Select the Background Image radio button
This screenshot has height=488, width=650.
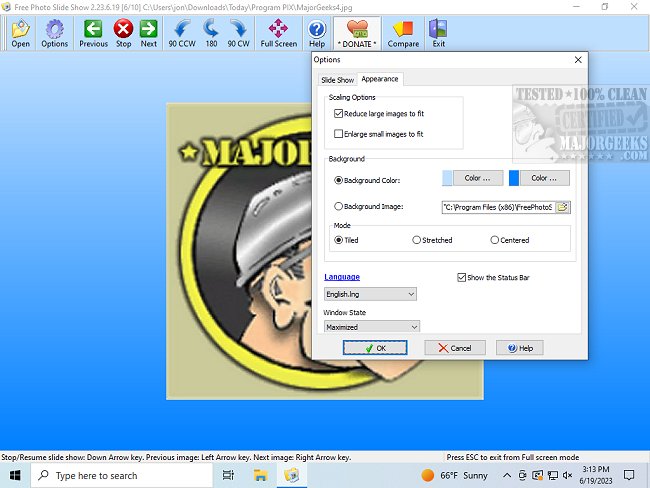pyautogui.click(x=338, y=206)
